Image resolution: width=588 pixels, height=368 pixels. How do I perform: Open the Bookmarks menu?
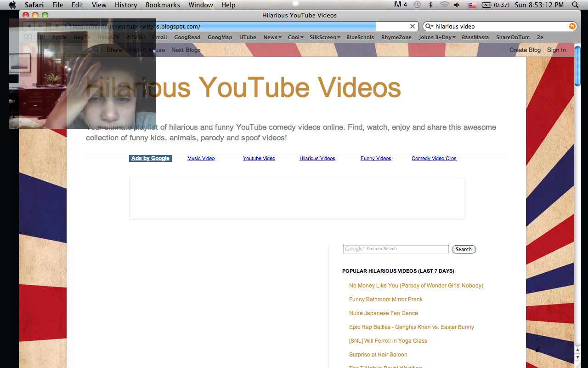click(163, 5)
